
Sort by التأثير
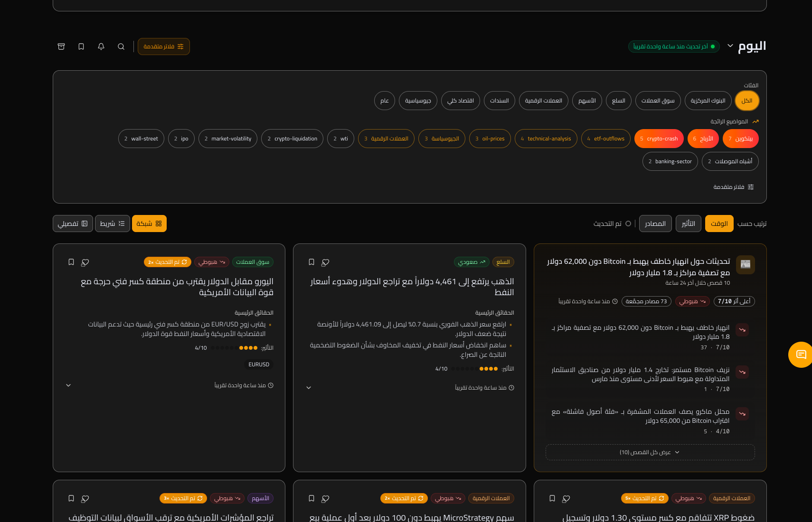click(689, 224)
